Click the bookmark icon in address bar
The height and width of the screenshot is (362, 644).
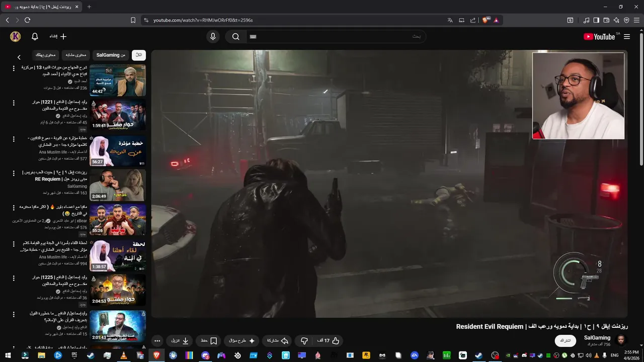(133, 20)
